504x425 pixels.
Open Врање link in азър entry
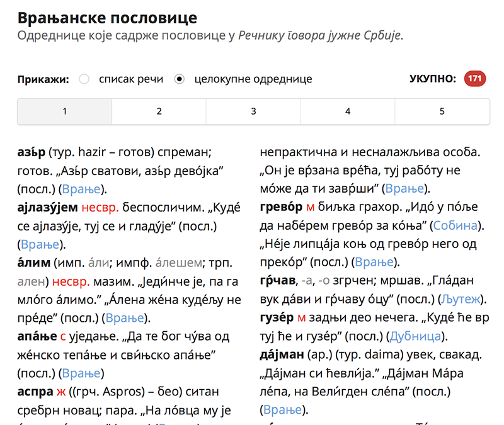(x=82, y=189)
